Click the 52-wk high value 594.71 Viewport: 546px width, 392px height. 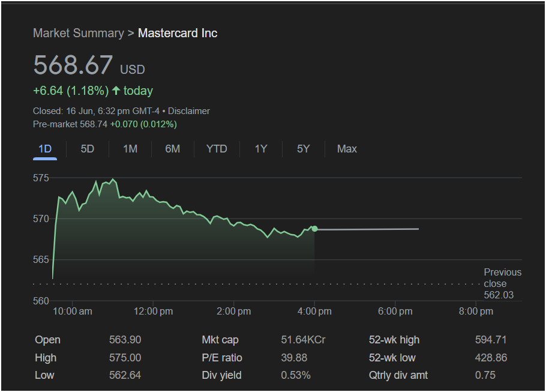pos(491,340)
